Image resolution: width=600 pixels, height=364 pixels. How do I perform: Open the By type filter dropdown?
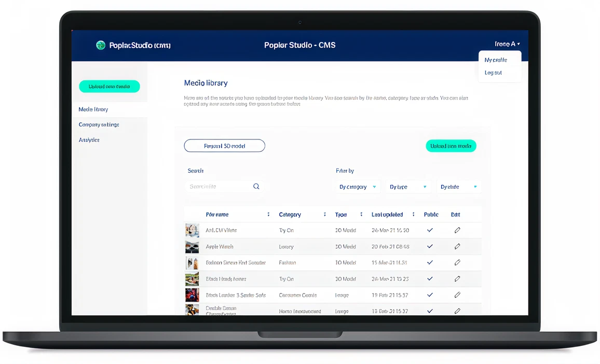(408, 187)
